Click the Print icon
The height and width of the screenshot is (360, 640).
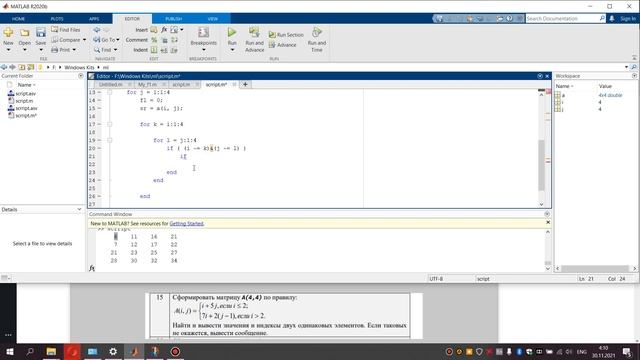55,50
